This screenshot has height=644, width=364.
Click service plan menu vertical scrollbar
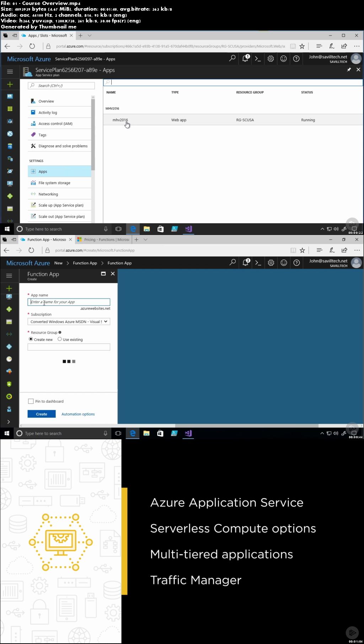pos(93,134)
